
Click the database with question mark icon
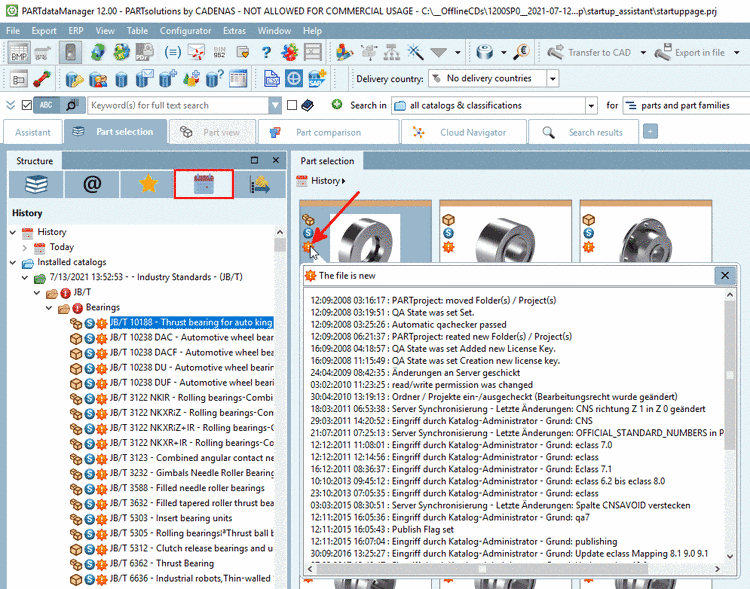coord(215,78)
